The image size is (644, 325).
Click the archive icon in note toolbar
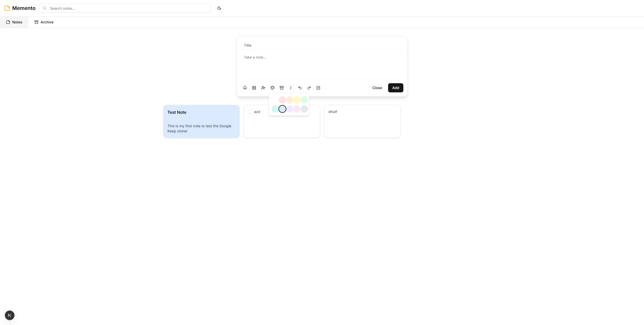pyautogui.click(x=281, y=88)
